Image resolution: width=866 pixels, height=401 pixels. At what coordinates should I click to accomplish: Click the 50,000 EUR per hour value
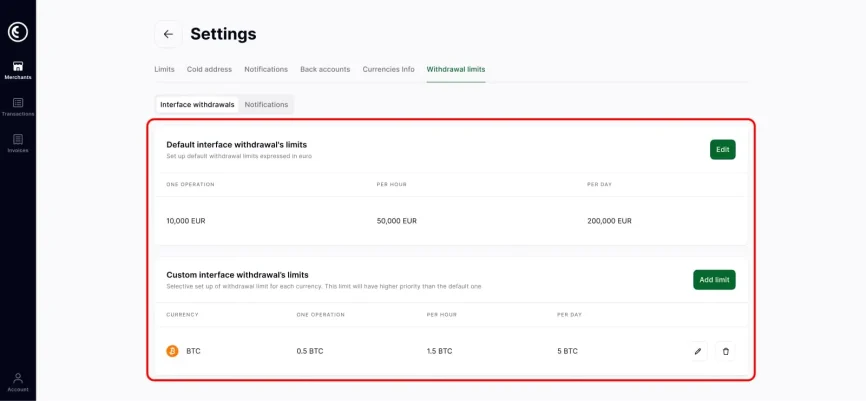(397, 221)
